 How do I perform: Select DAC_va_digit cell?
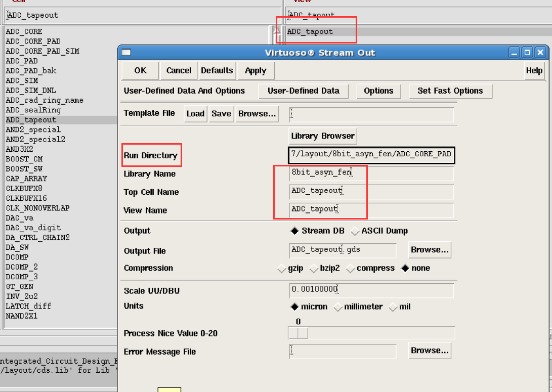[33, 228]
